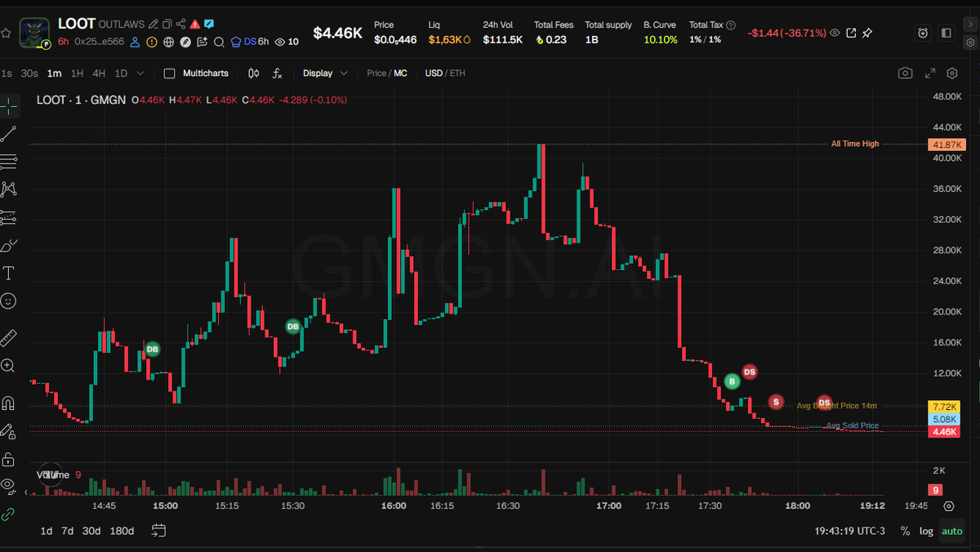Hide all drawings with eye icon
This screenshot has height=552, width=980.
[x=9, y=485]
